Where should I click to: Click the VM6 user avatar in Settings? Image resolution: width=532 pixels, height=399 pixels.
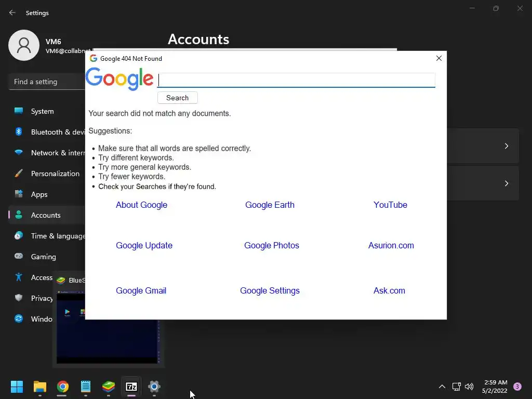[x=24, y=45]
